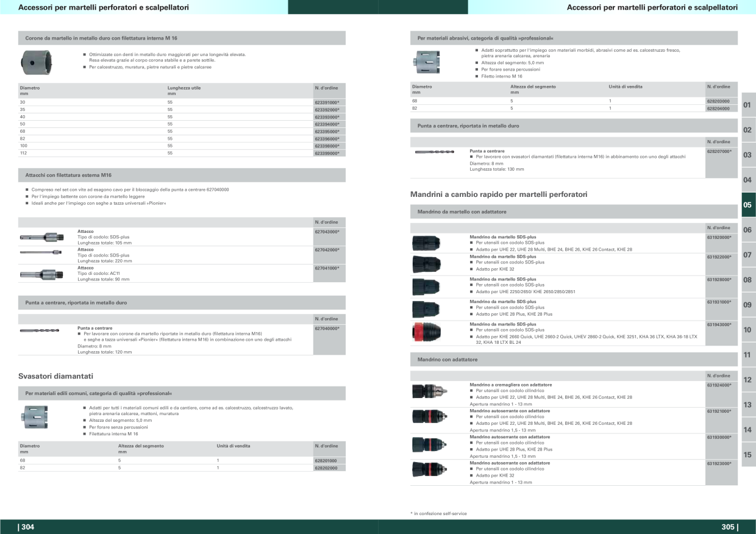Click the 'Mandrino da martello con adattatore' header bar
Screen dimensions: 756x534
pos(574,212)
